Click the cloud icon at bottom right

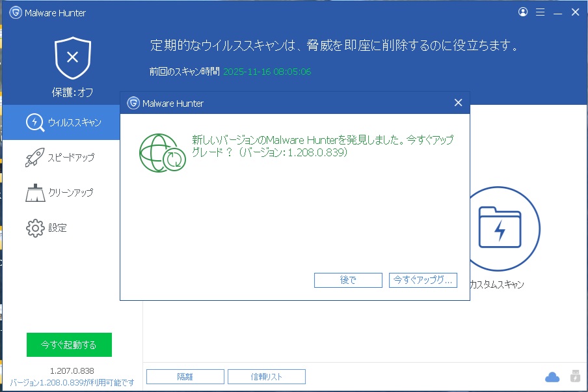pyautogui.click(x=552, y=377)
